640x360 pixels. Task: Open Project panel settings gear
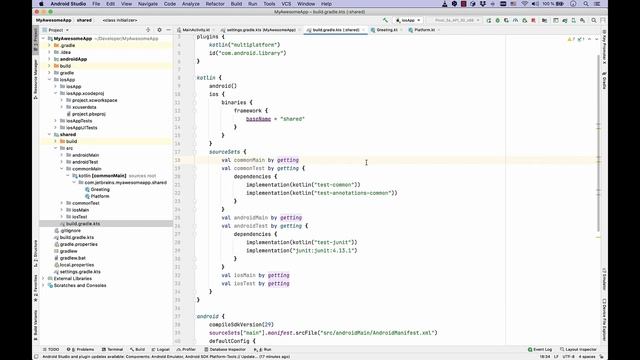click(x=159, y=30)
